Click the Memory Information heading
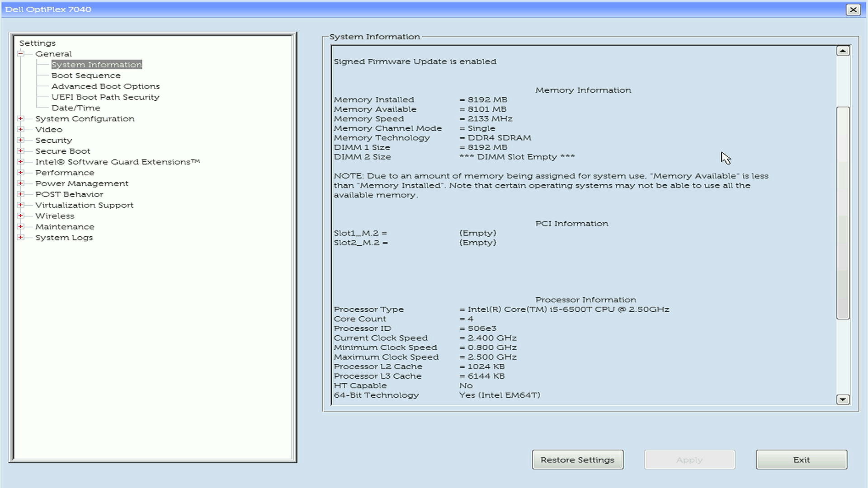 [x=583, y=90]
